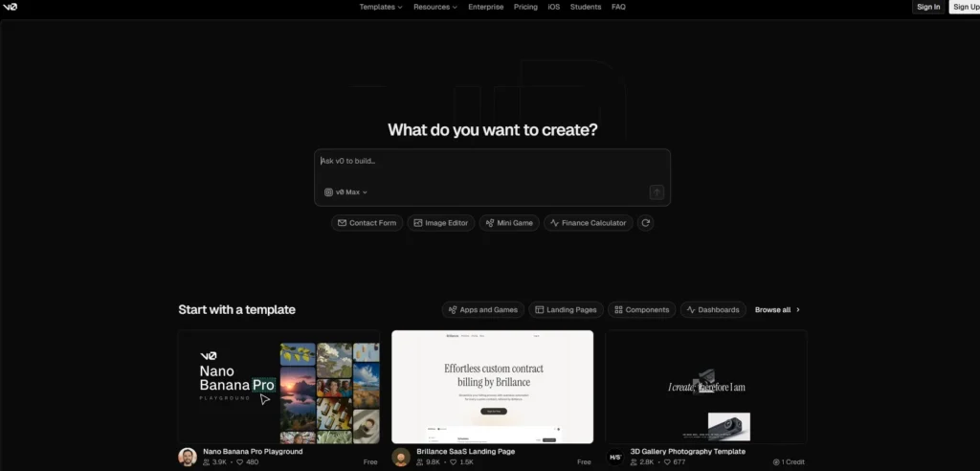Filter templates by Components

(x=642, y=309)
